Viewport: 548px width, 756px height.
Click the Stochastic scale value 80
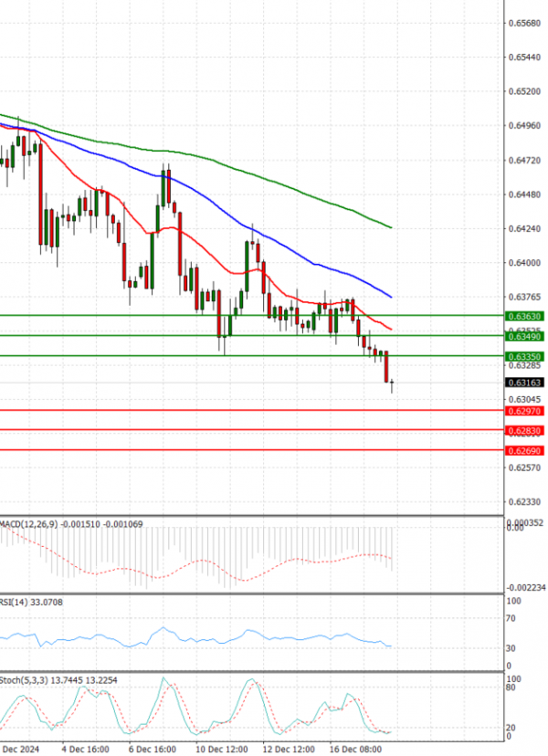511,688
